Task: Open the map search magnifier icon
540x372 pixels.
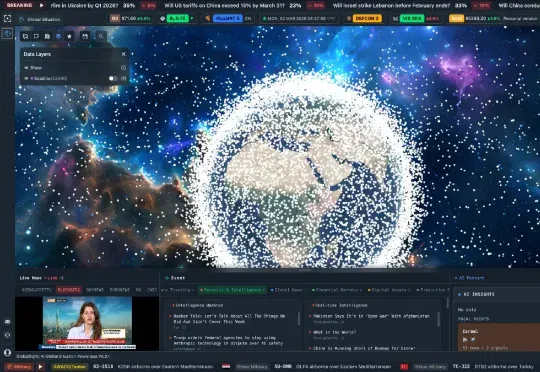Action: [101, 36]
